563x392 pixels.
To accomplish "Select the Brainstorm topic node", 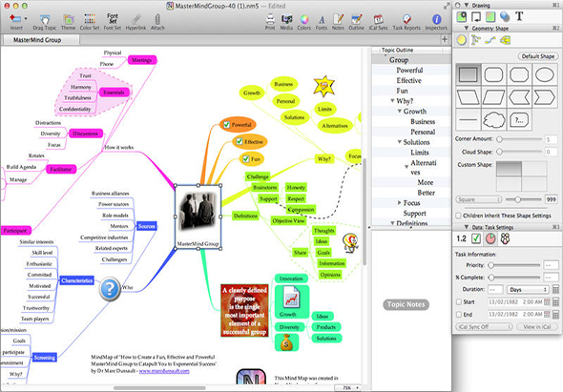I will click(x=265, y=187).
